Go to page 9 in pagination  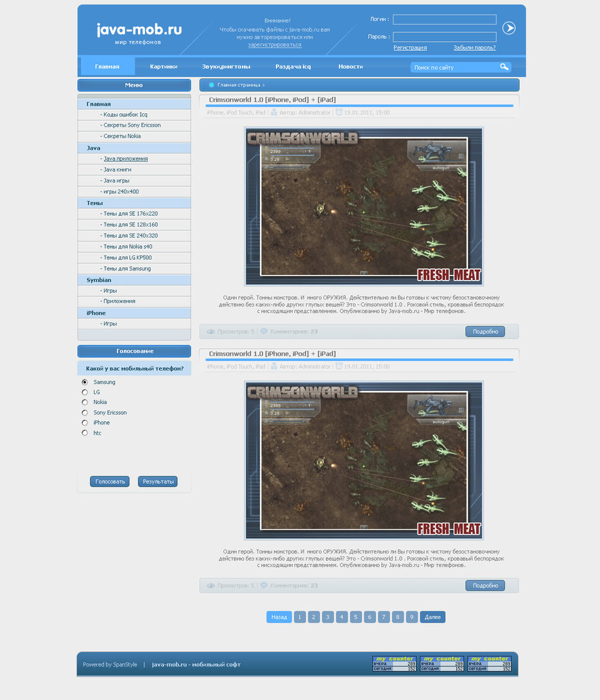click(412, 617)
